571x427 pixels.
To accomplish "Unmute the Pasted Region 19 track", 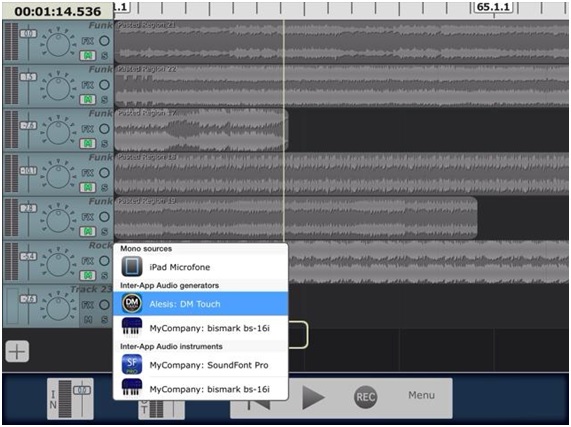I will click(x=88, y=232).
